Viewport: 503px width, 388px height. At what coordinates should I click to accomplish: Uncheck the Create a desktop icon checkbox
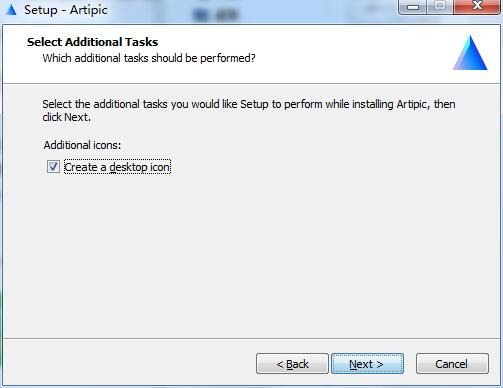click(53, 166)
